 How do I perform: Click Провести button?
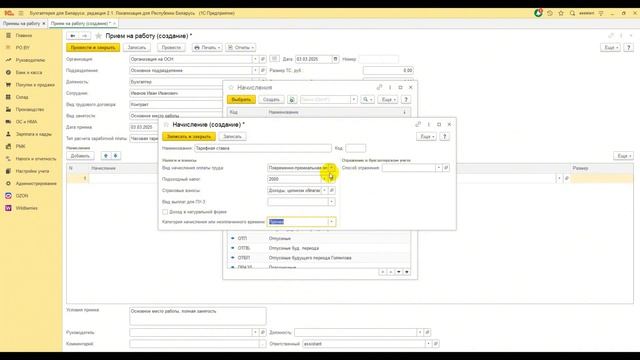(171, 48)
